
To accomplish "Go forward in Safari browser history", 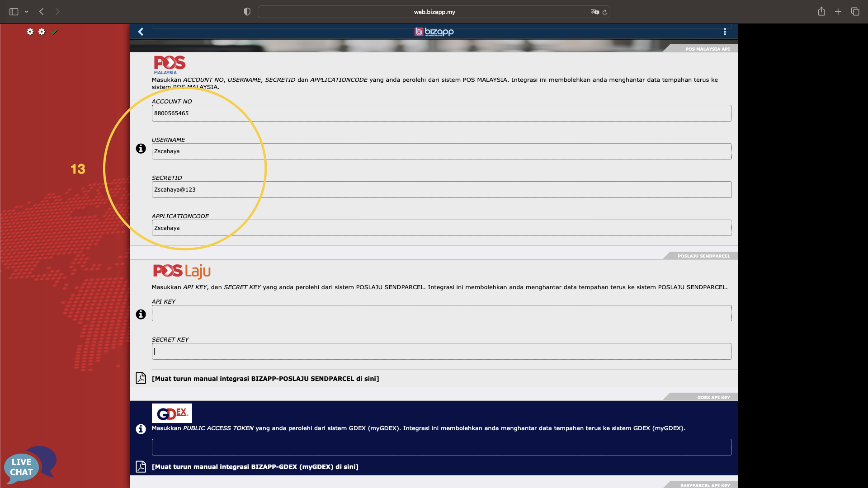I will pos(57,12).
